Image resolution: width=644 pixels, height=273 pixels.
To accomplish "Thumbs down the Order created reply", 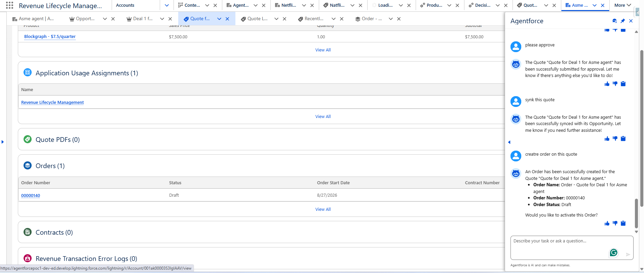I will pyautogui.click(x=615, y=223).
